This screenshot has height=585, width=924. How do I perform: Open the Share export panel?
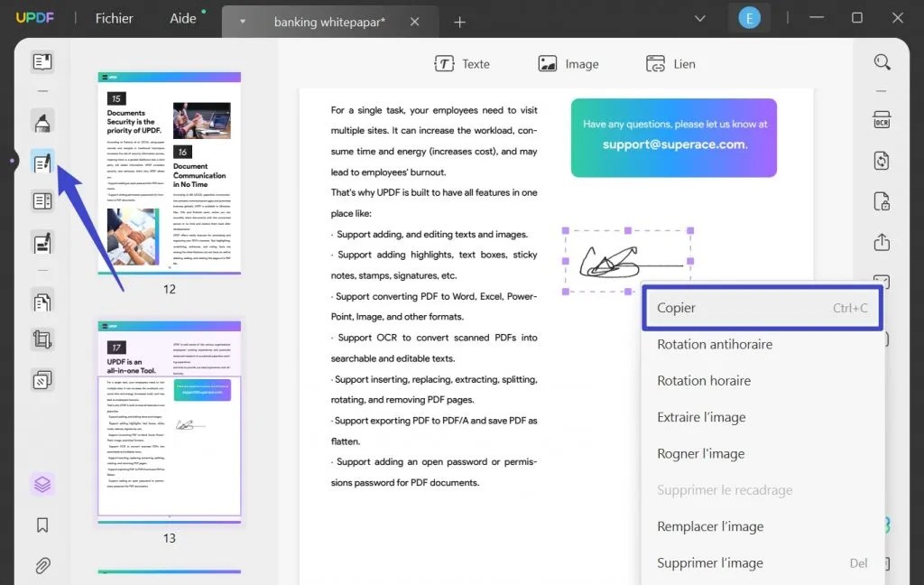(882, 242)
